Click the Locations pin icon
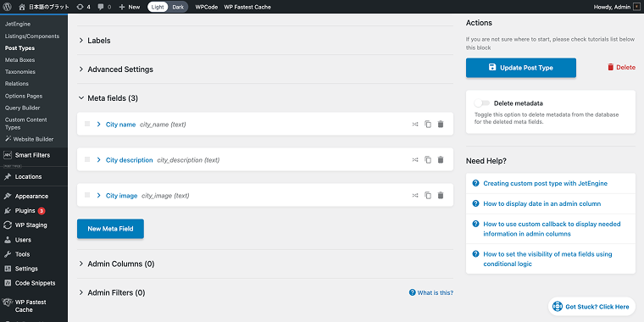 point(7,176)
